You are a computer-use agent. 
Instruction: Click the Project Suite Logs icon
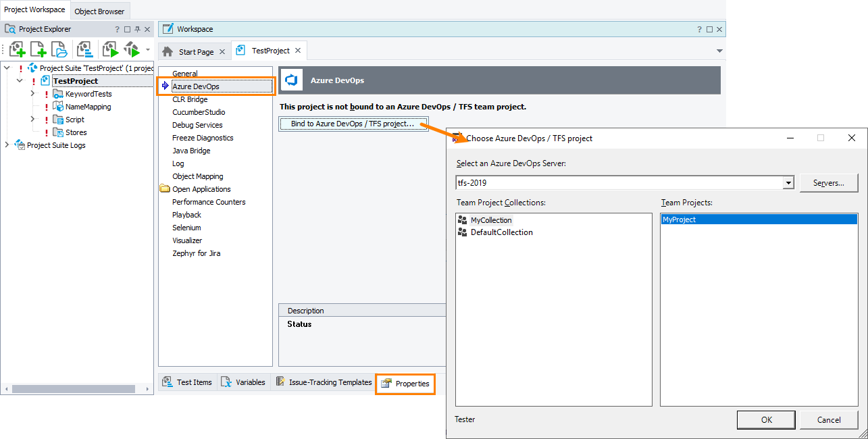(20, 145)
